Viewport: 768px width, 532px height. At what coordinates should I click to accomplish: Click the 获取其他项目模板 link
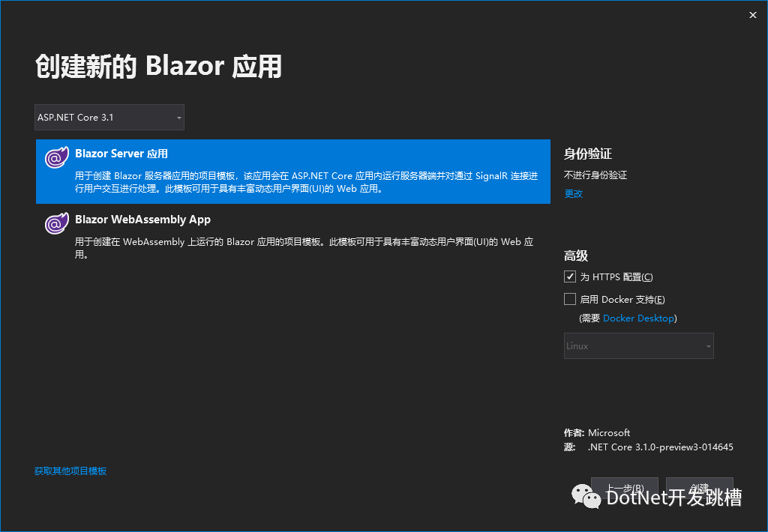coord(70,471)
